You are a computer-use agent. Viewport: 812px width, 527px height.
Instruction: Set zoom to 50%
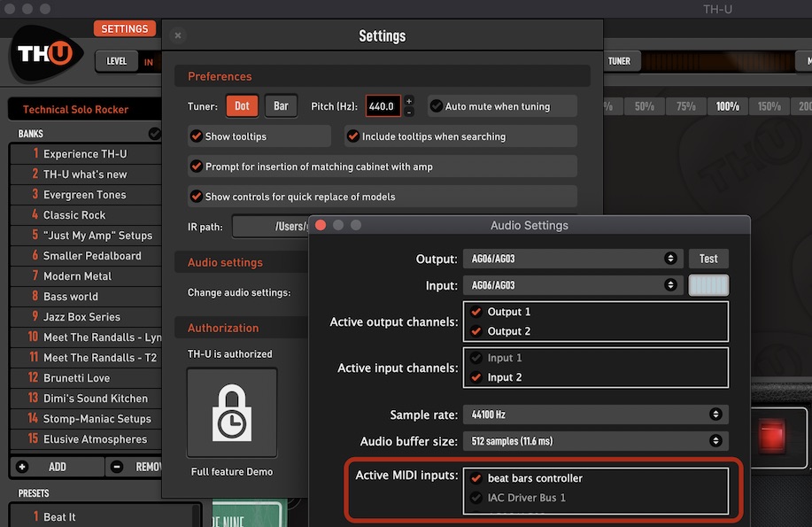645,106
